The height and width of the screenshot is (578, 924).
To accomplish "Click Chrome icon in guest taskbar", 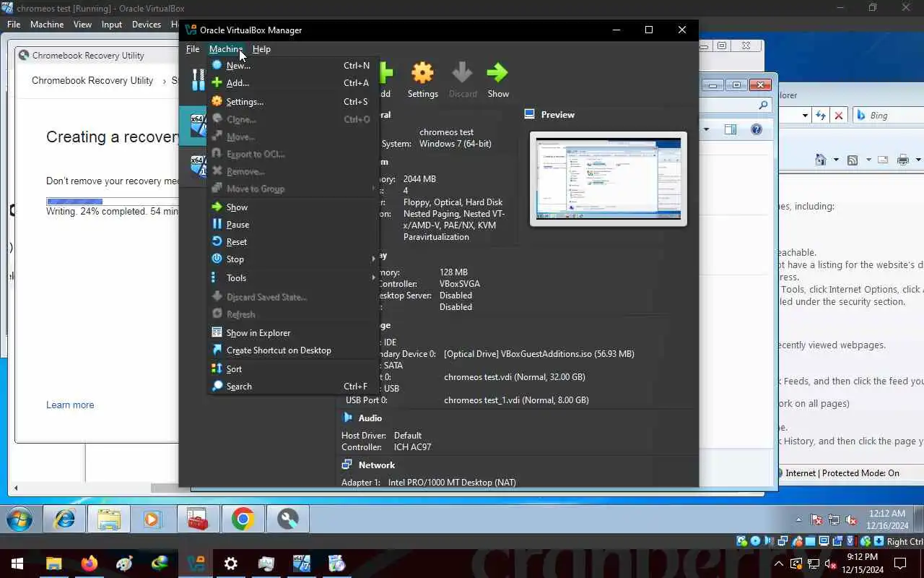I will [x=243, y=519].
